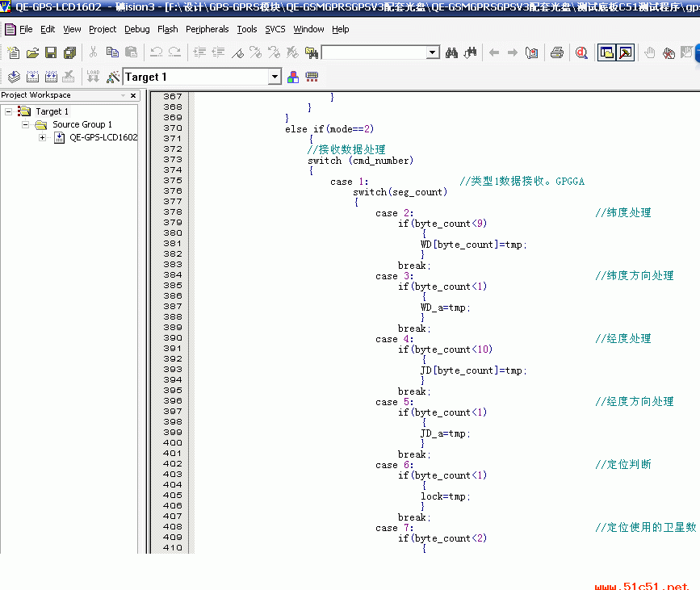
Task: Toggle the Output Window toolbar button
Action: click(x=624, y=52)
